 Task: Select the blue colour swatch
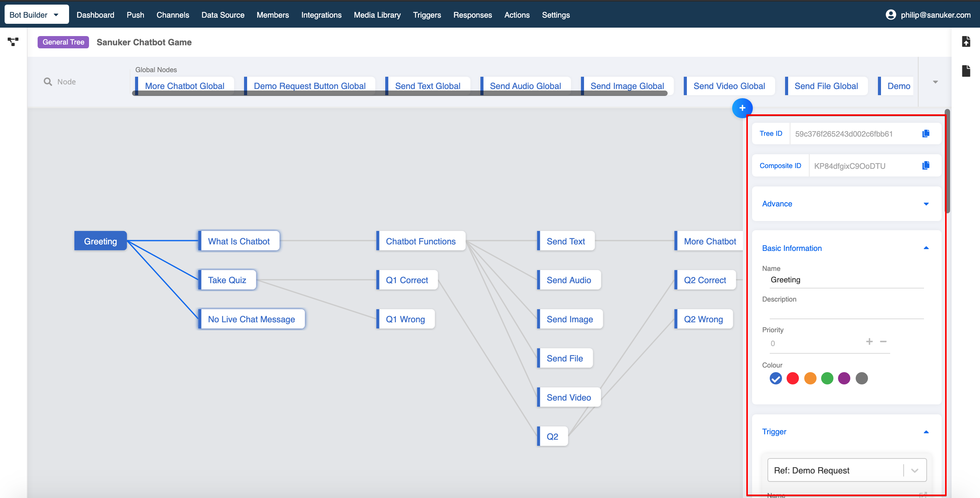point(775,378)
